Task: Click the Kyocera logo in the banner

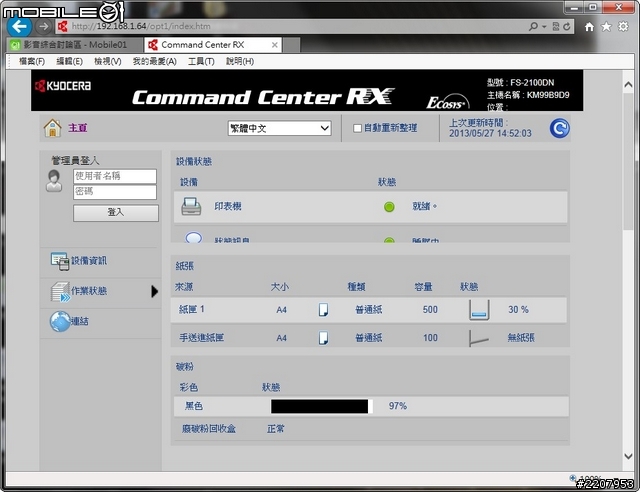Action: (x=63, y=86)
